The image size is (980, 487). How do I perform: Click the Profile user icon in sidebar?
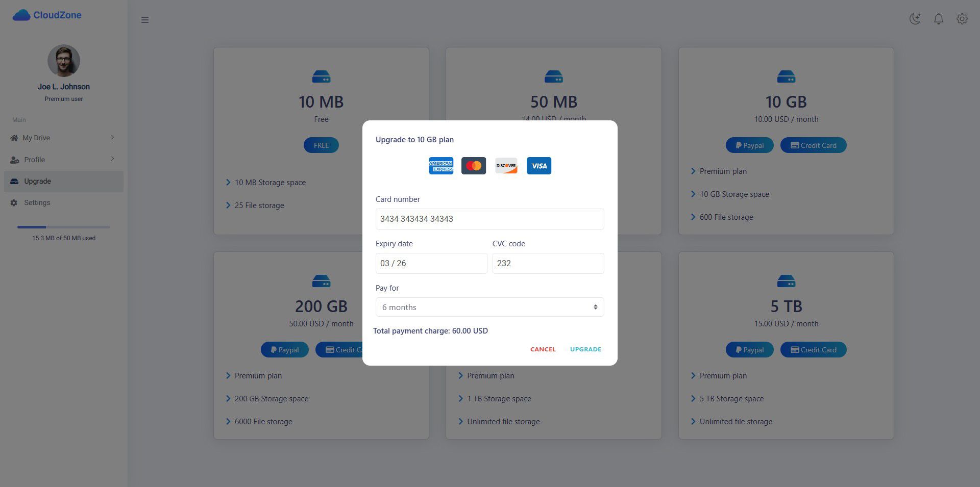[x=14, y=160]
